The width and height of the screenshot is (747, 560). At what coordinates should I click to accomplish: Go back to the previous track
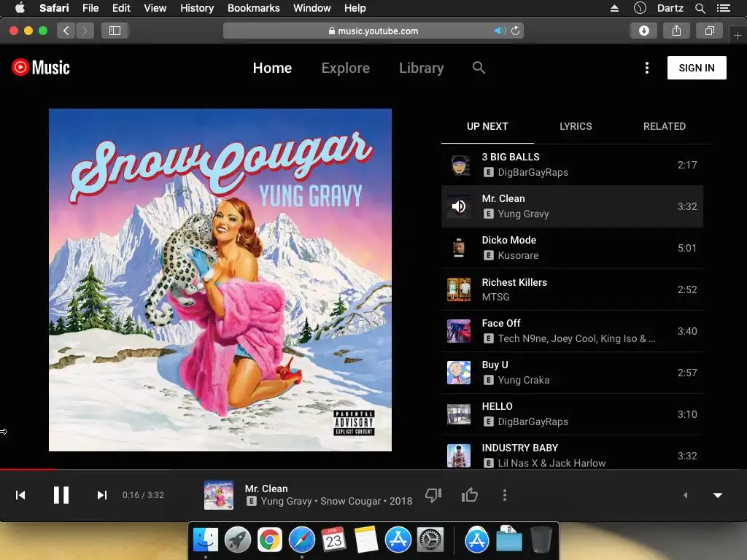[x=20, y=495]
